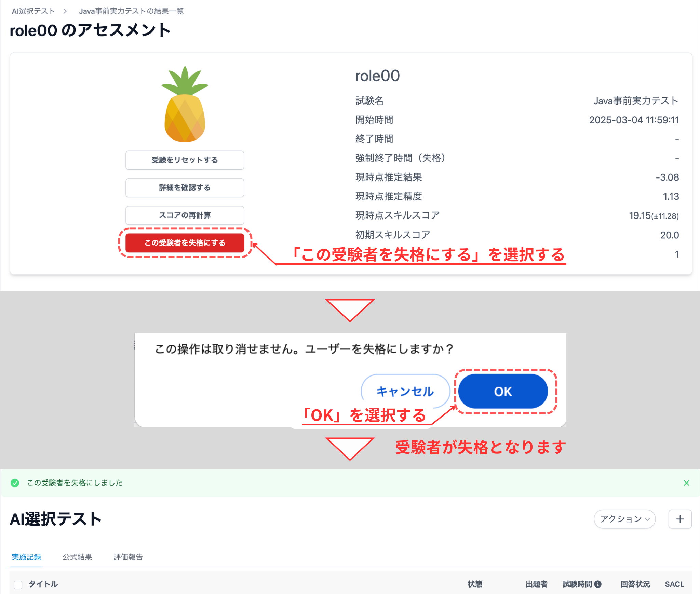Click スコアの再計算
This screenshot has height=594, width=700.
pyautogui.click(x=185, y=215)
